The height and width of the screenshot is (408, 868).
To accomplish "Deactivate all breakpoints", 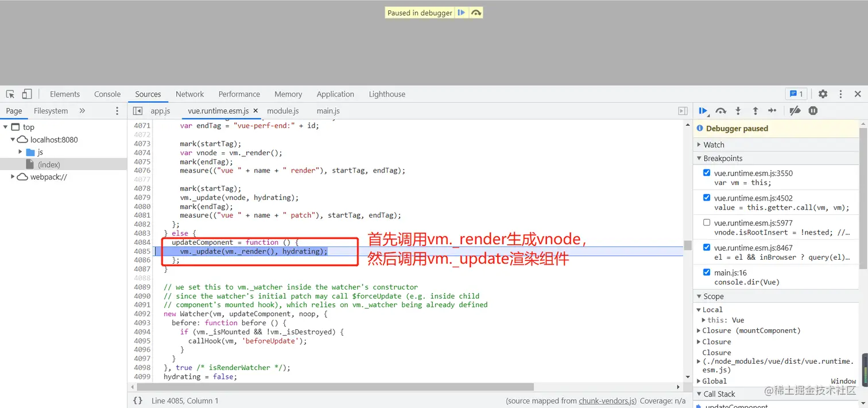I will click(795, 111).
